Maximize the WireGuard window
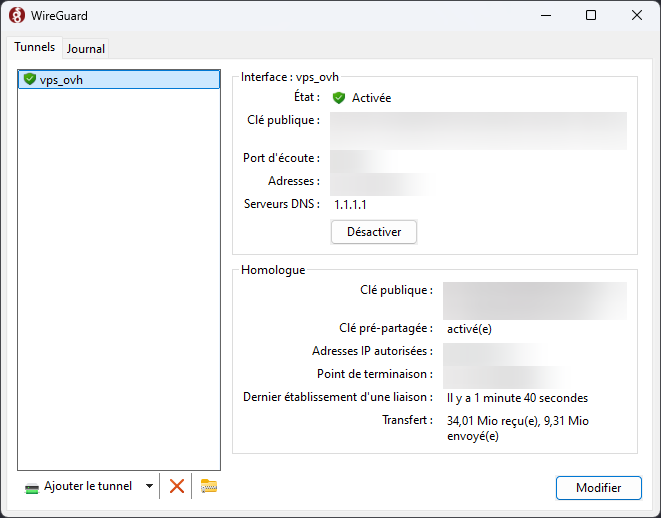661x518 pixels. pos(591,16)
